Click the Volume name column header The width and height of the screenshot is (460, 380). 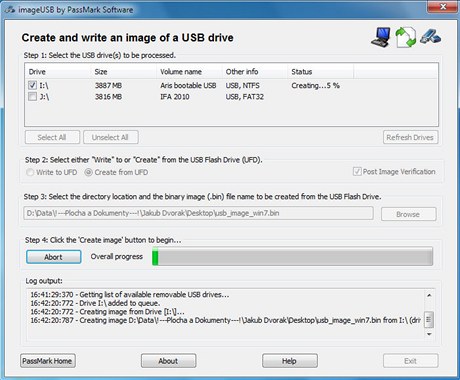coord(189,72)
